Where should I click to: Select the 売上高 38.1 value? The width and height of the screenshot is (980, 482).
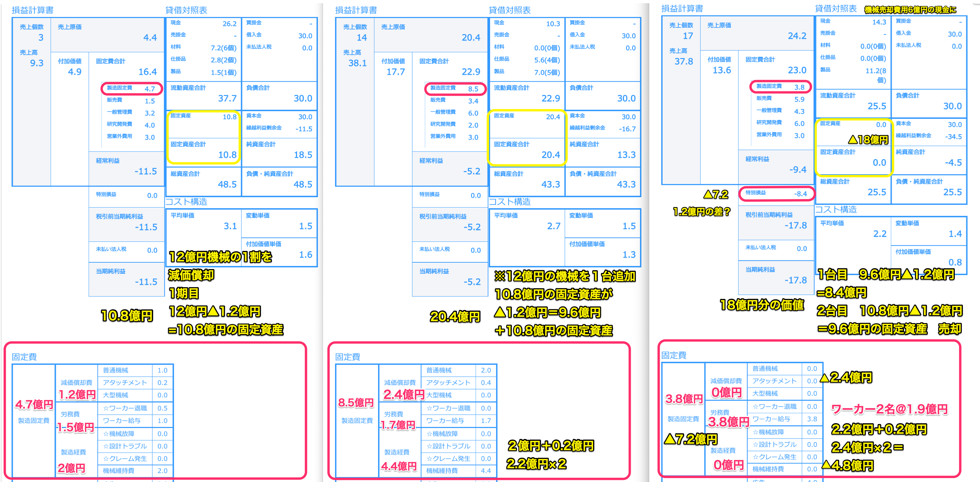(x=357, y=63)
